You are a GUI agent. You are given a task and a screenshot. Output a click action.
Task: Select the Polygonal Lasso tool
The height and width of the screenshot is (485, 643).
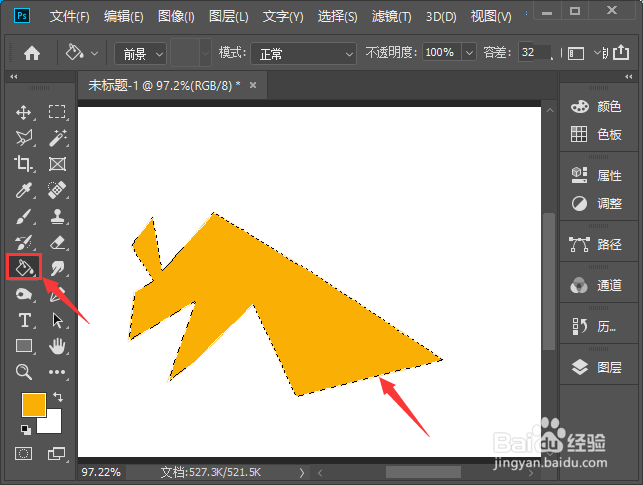[x=24, y=138]
